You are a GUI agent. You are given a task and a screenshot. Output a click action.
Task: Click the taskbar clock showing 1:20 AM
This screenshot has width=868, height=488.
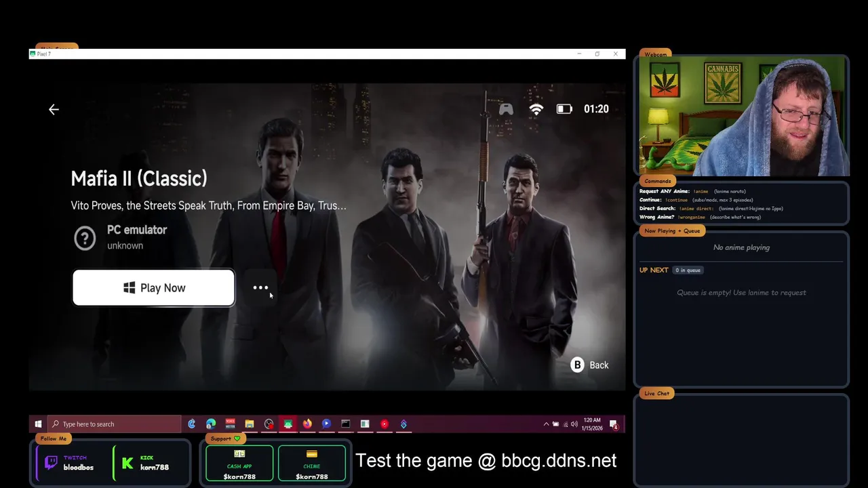tap(592, 424)
